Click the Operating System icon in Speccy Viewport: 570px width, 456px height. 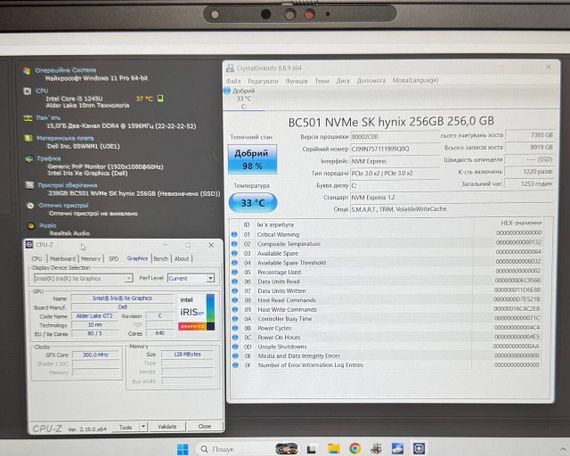26,71
